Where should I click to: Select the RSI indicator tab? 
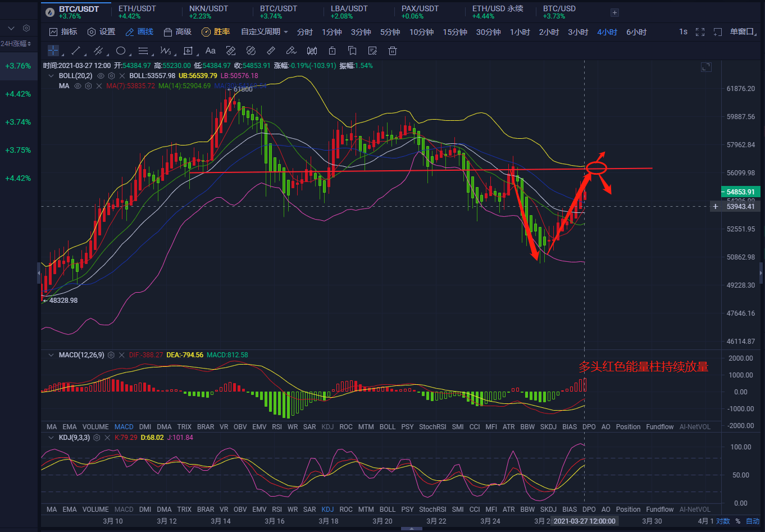(x=277, y=426)
